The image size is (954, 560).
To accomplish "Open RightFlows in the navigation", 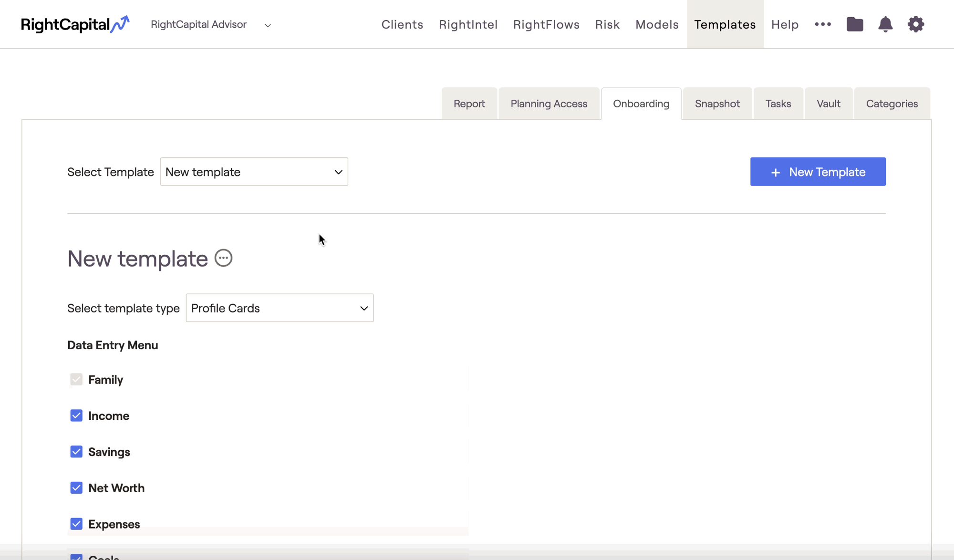I will point(546,24).
